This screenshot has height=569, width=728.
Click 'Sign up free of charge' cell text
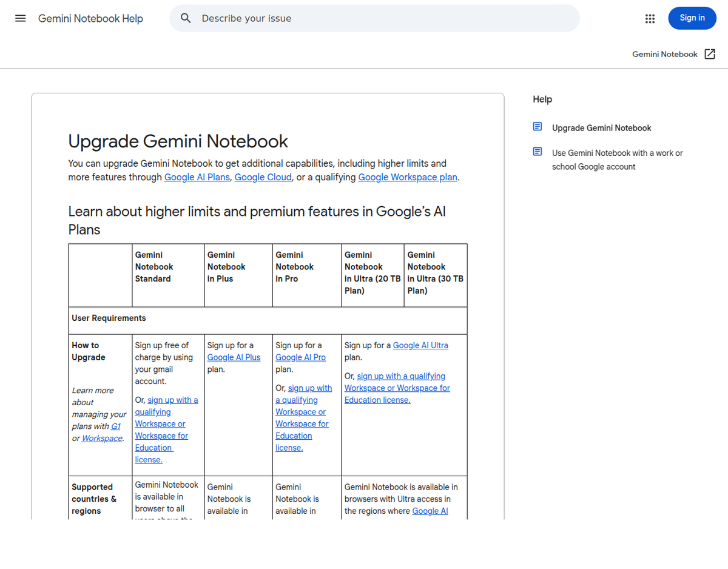pyautogui.click(x=164, y=363)
